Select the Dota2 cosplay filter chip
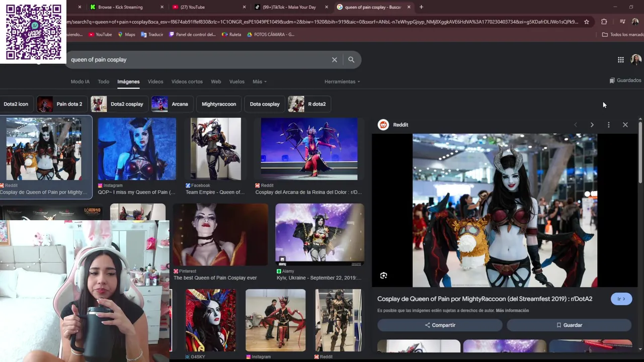This screenshot has height=362, width=644. click(119, 104)
